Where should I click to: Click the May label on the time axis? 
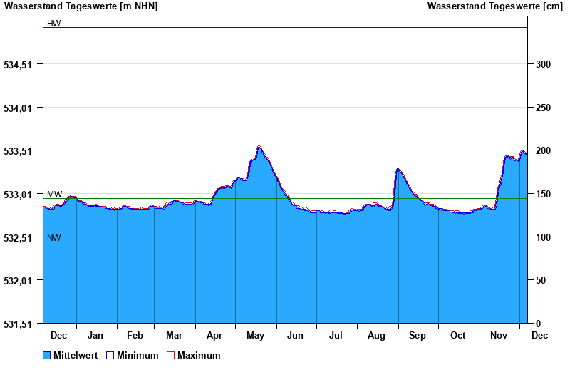(255, 336)
